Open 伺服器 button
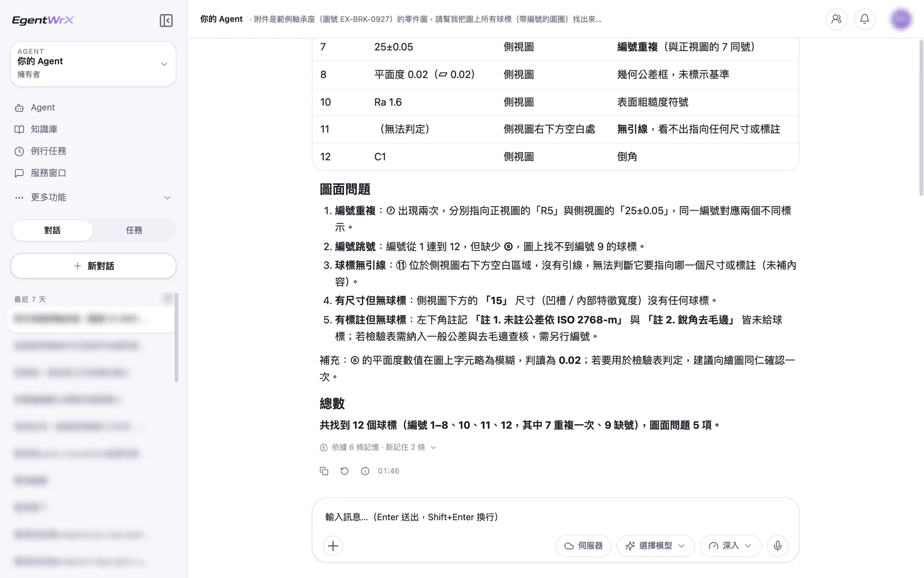The width and height of the screenshot is (924, 578). [x=583, y=546]
